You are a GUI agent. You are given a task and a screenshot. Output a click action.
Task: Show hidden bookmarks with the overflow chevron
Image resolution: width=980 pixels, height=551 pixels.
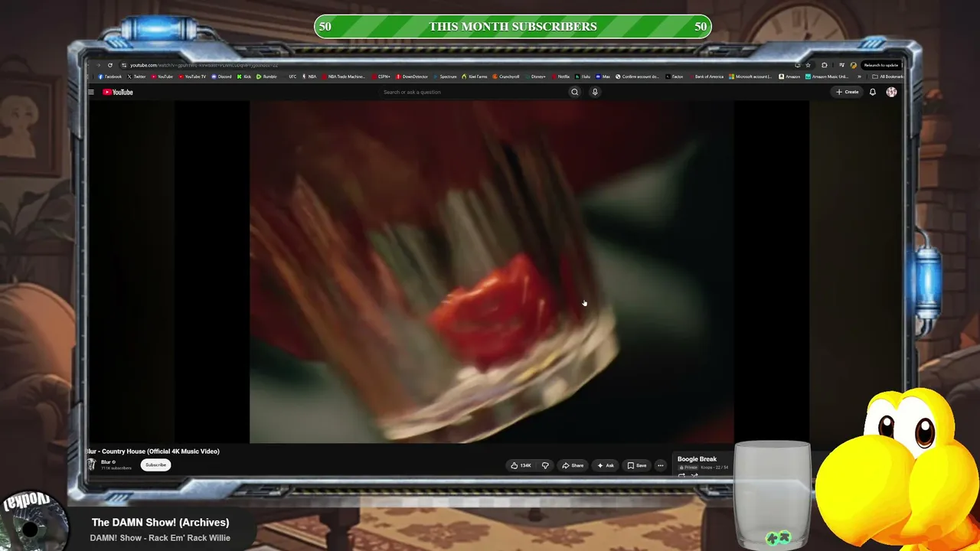(857, 77)
